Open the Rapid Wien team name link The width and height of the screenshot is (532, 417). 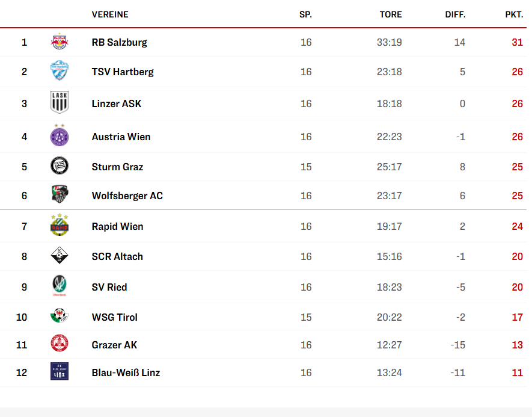[x=117, y=226]
